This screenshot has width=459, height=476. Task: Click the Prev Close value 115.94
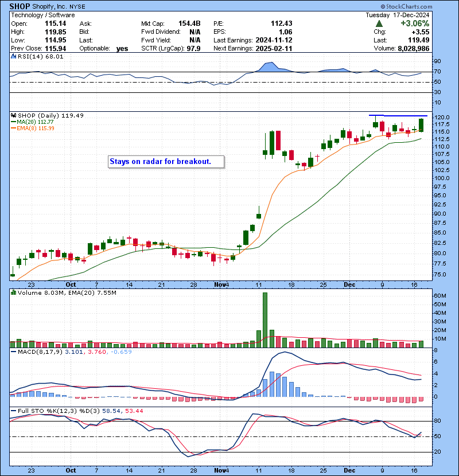pyautogui.click(x=55, y=48)
